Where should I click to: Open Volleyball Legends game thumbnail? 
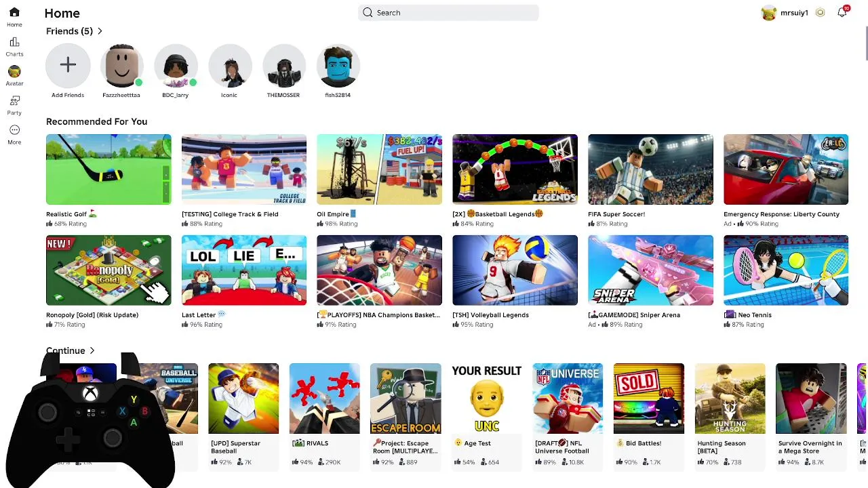515,270
